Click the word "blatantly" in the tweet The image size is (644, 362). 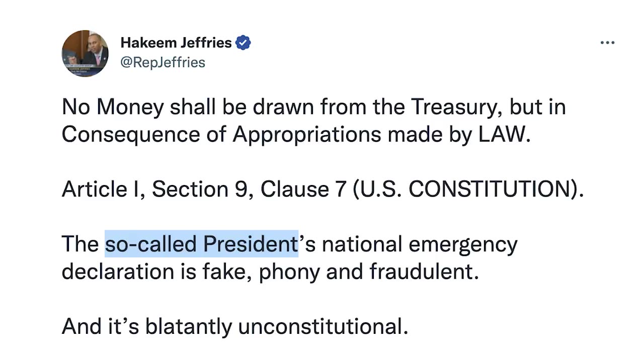[x=189, y=327]
